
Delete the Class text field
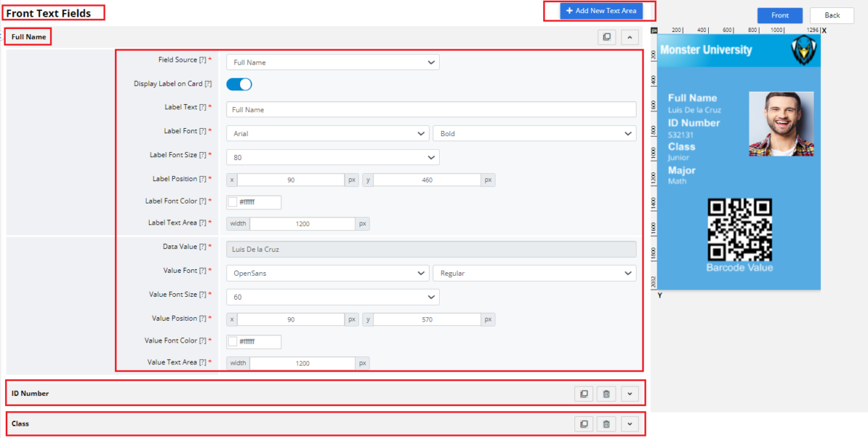[x=606, y=424]
